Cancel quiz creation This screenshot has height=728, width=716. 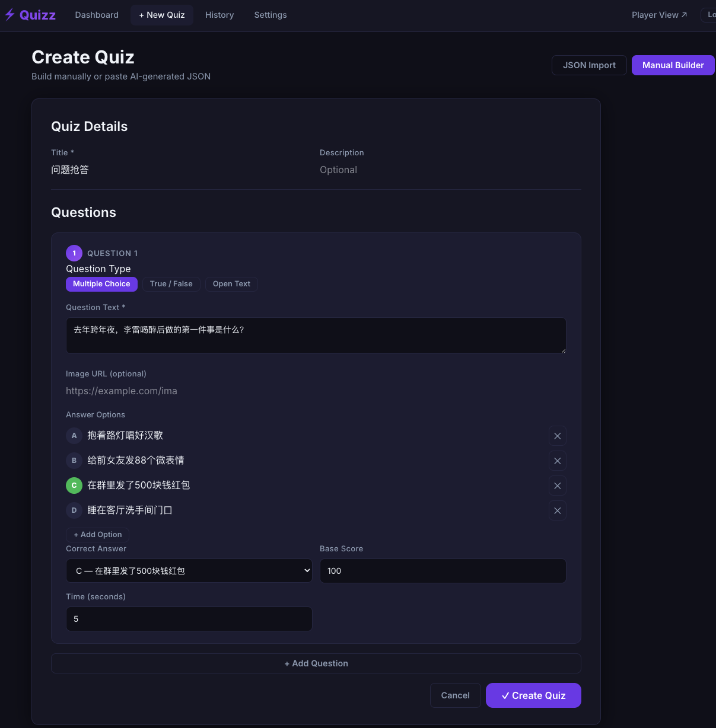[456, 695]
